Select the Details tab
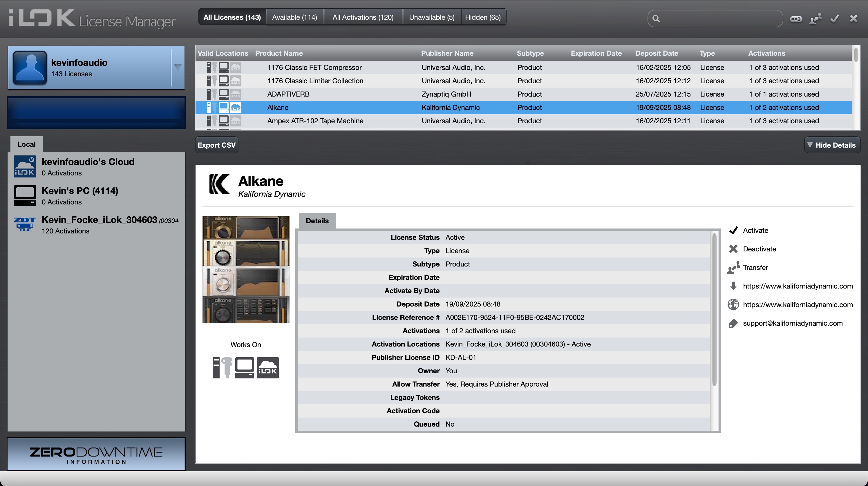The image size is (868, 486). [x=317, y=221]
